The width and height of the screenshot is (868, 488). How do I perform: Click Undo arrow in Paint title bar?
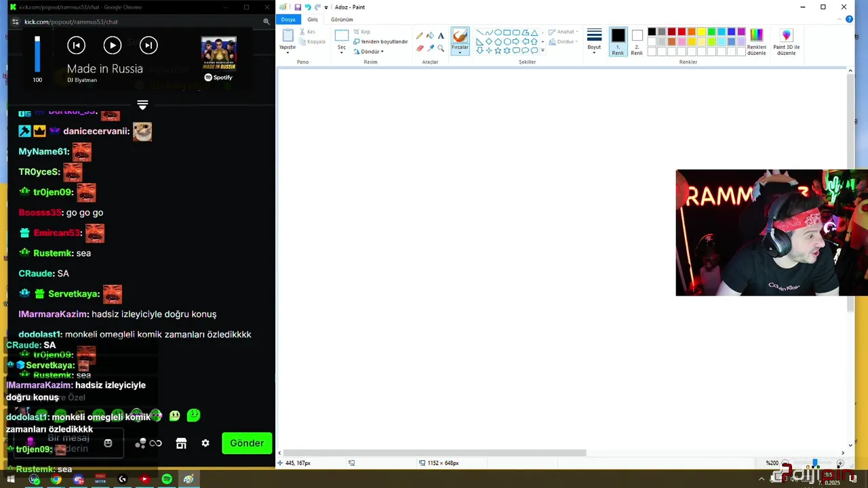[307, 7]
